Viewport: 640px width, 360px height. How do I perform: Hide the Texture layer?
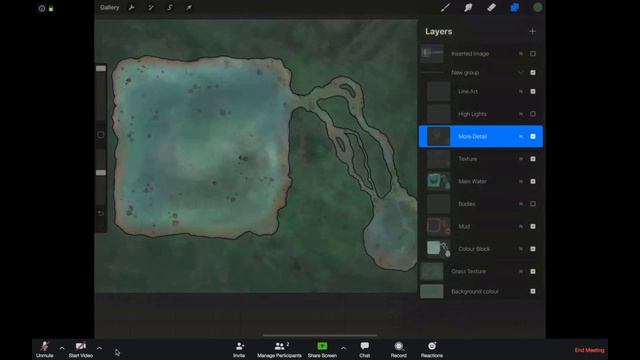coord(533,159)
